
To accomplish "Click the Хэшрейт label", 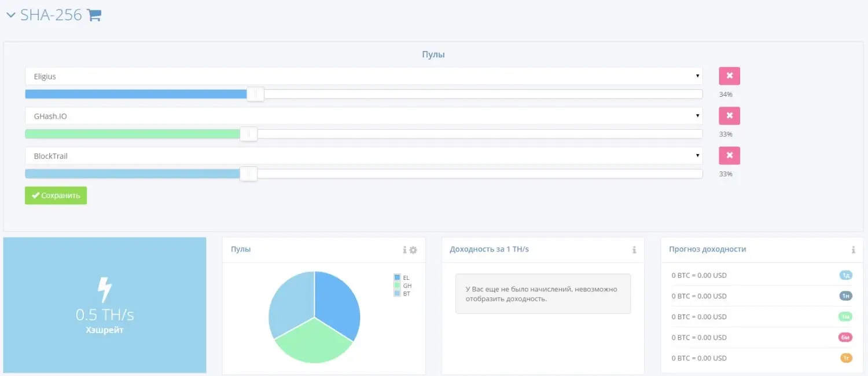I will coord(105,330).
